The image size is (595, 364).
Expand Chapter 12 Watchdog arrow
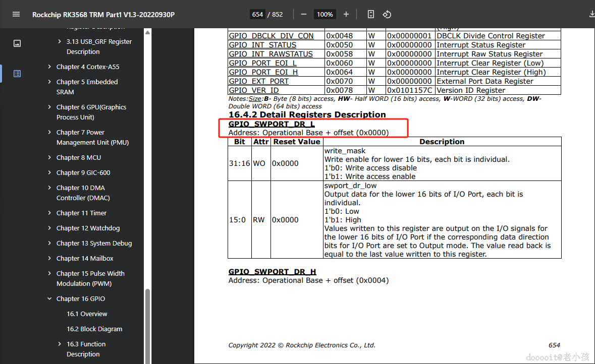[49, 228]
